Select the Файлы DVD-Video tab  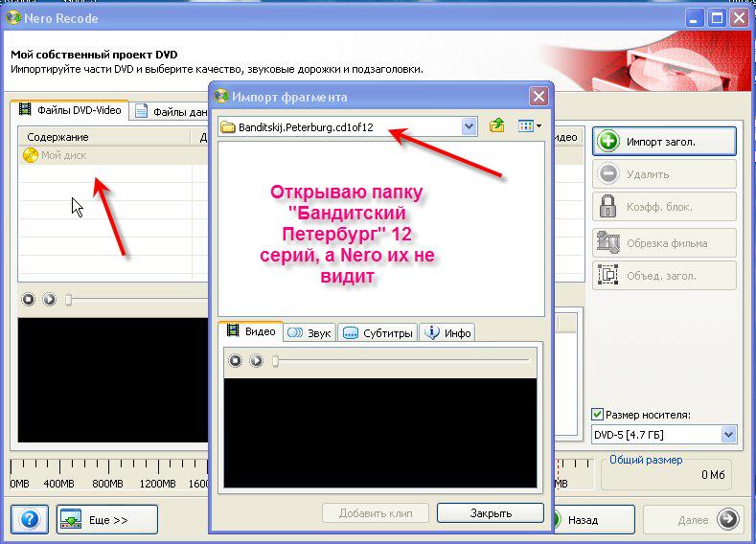click(70, 110)
